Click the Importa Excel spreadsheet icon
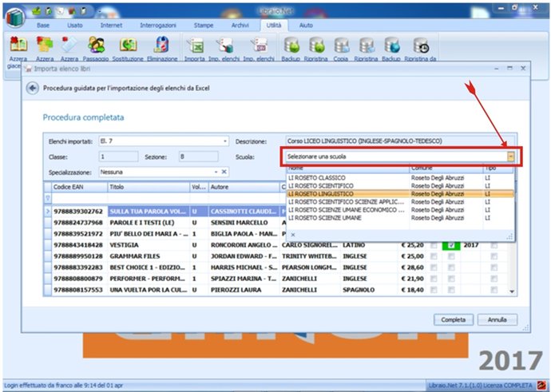 [x=195, y=46]
